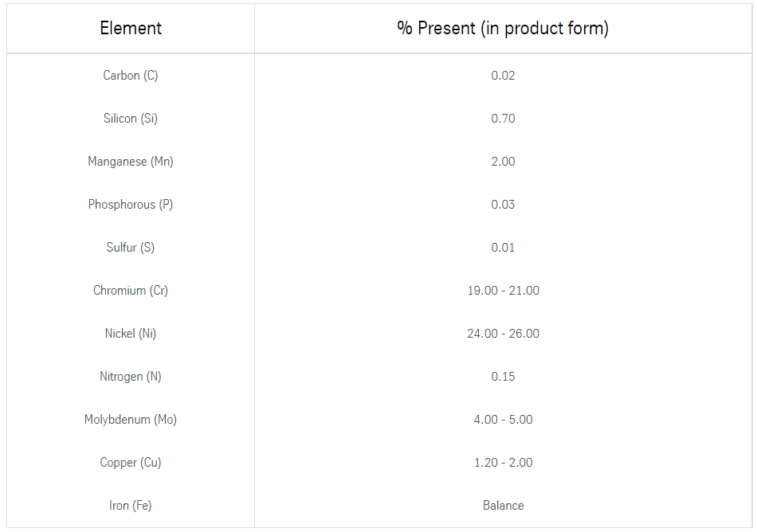The height and width of the screenshot is (532, 757).
Task: Click the 1.20 - 2.00 copper value
Action: tap(503, 463)
